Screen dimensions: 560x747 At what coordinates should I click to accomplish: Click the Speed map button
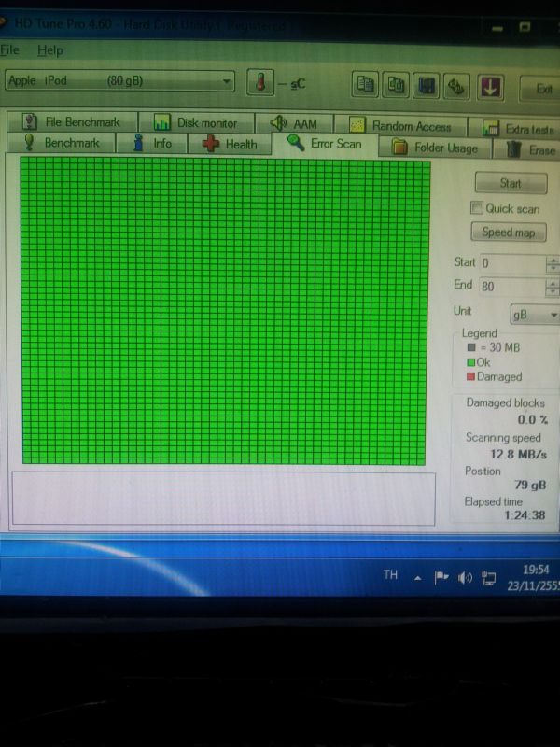pyautogui.click(x=509, y=233)
